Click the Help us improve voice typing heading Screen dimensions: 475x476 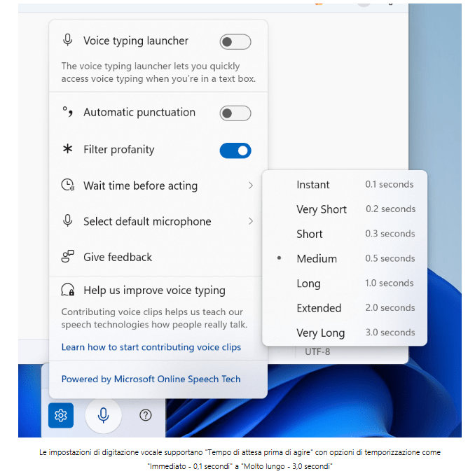click(x=154, y=290)
